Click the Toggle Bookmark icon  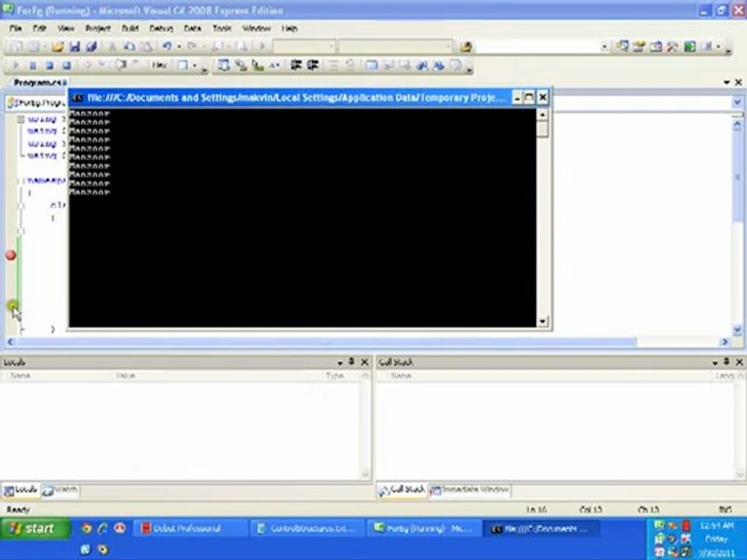coord(371,65)
